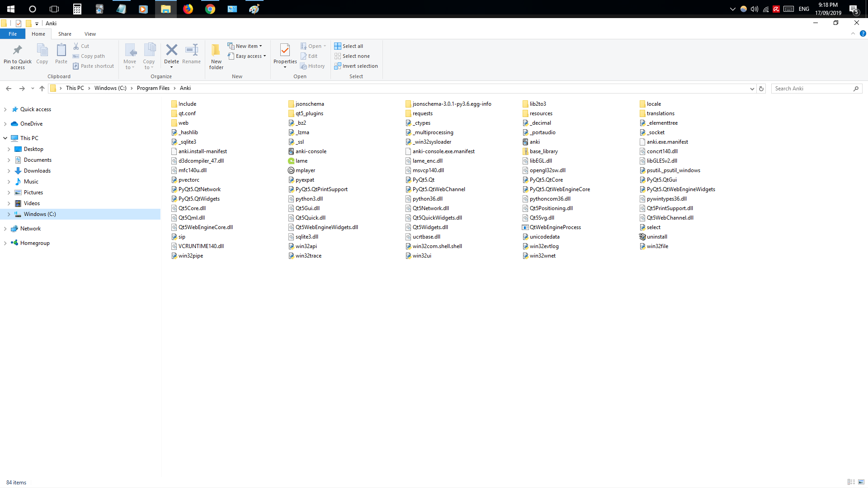Open the File menu tab
The height and width of the screenshot is (488, 868).
(13, 34)
